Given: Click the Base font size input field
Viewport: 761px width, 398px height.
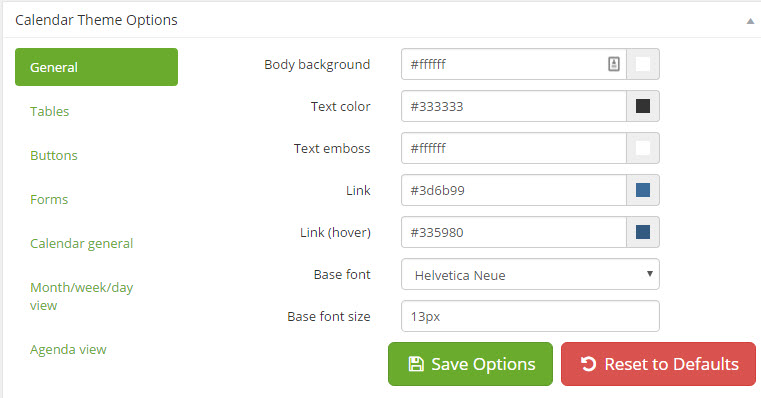Looking at the screenshot, I should click(x=530, y=316).
